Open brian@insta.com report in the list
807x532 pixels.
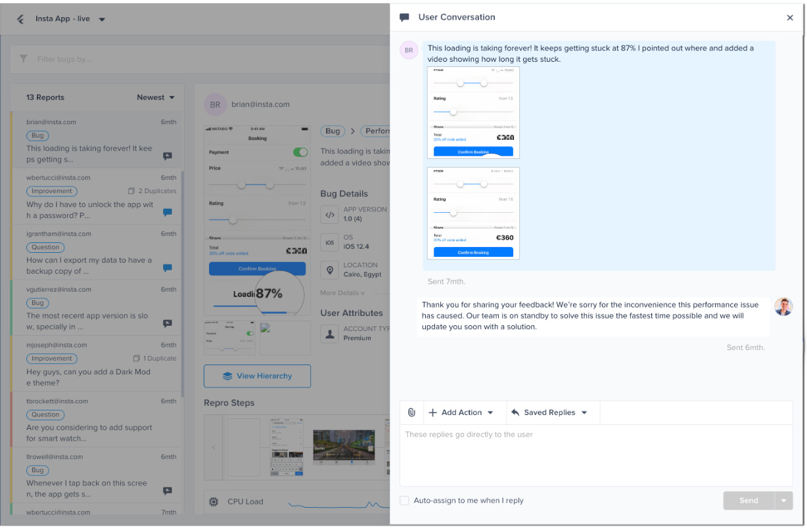97,140
